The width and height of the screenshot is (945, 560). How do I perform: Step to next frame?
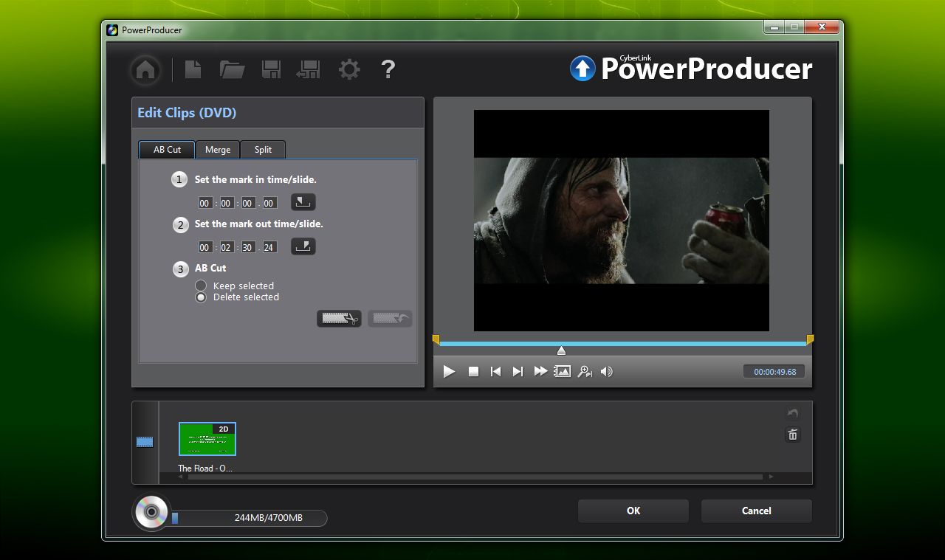coord(518,372)
